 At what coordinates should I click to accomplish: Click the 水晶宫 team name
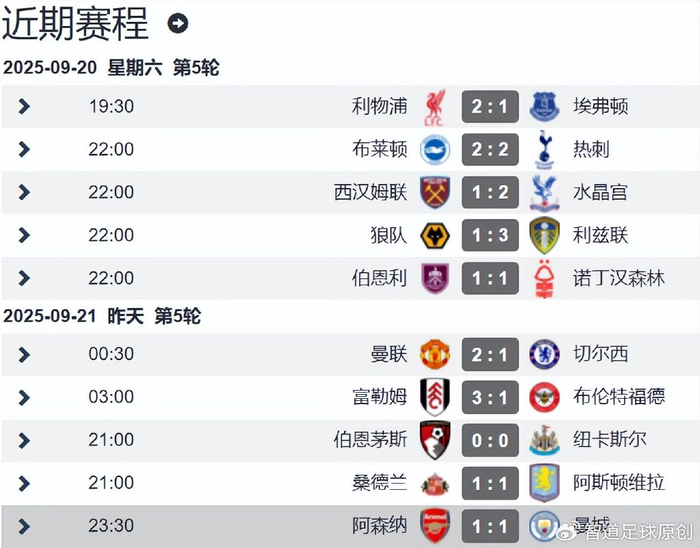[600, 192]
